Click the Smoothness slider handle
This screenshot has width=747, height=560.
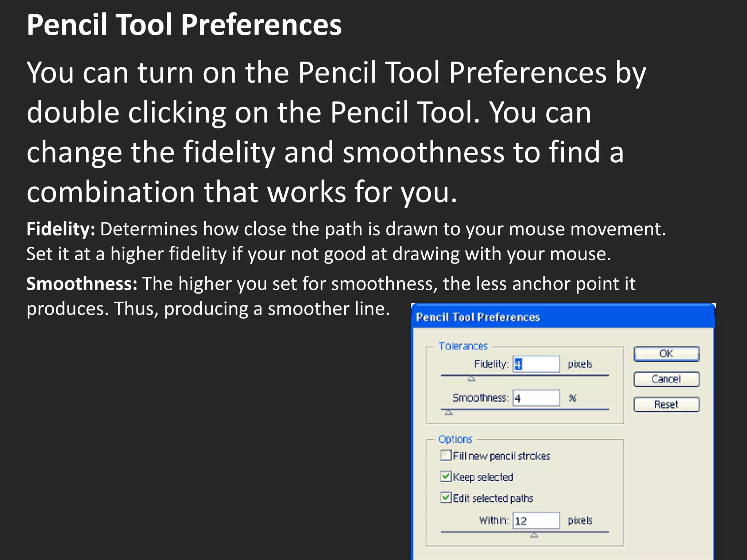tap(449, 412)
